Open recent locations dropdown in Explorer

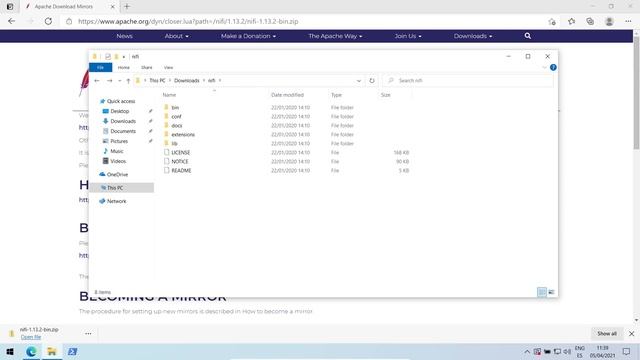[120, 81]
